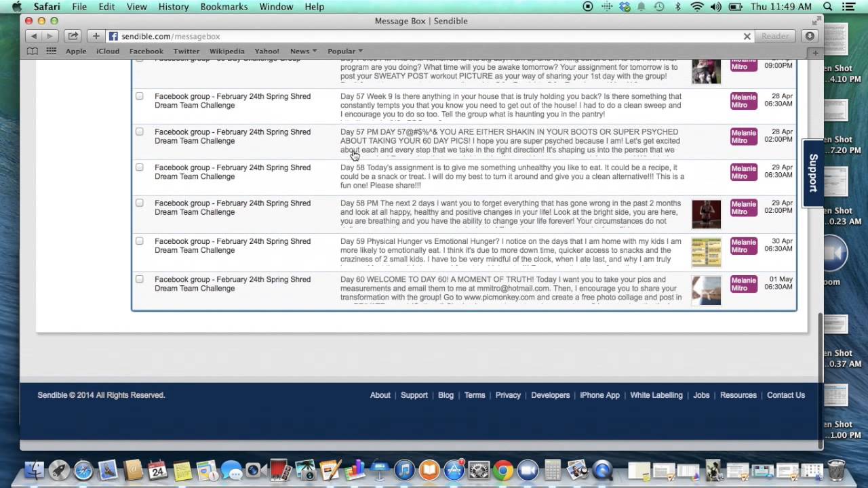Viewport: 868px width, 488px height.
Task: Open the Contact Us footer link
Action: pyautogui.click(x=785, y=395)
